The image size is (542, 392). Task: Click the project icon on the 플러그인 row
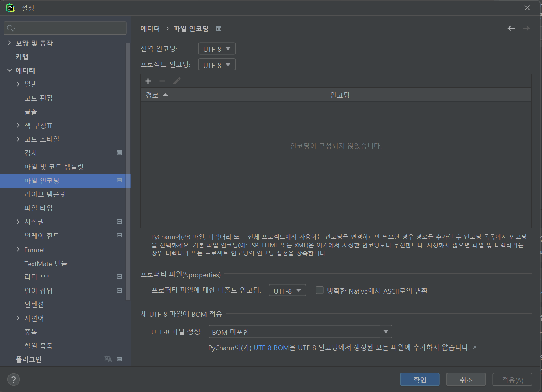(119, 359)
